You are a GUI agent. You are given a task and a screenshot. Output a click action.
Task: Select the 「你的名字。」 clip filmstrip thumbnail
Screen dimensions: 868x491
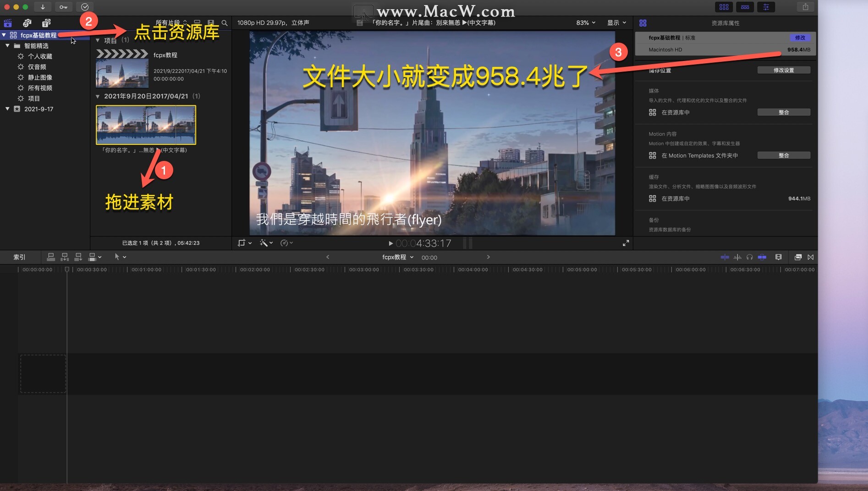pos(146,125)
